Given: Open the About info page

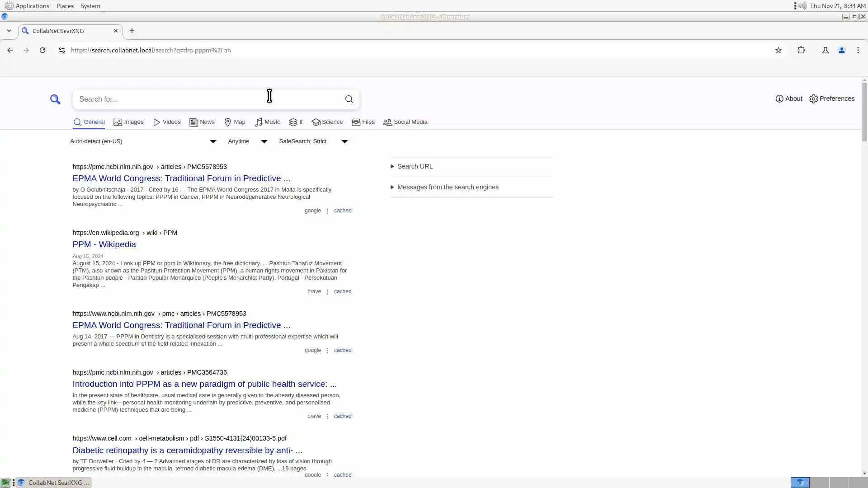Looking at the screenshot, I should (788, 99).
